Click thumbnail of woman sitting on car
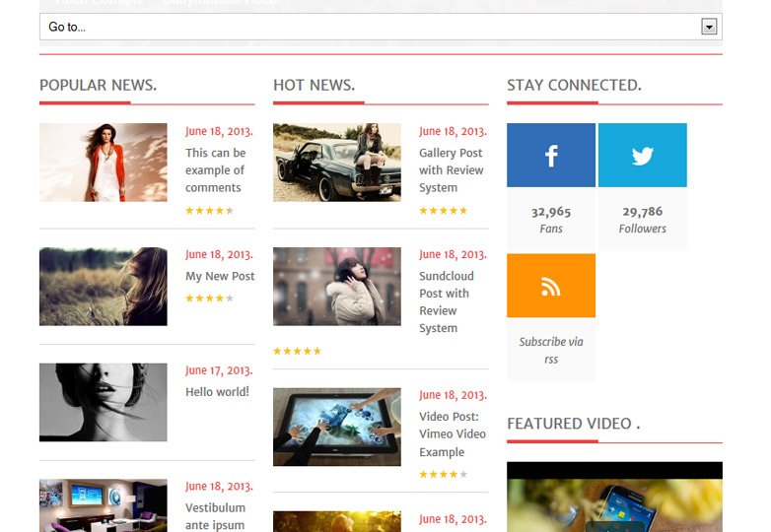The height and width of the screenshot is (532, 771). 337,163
